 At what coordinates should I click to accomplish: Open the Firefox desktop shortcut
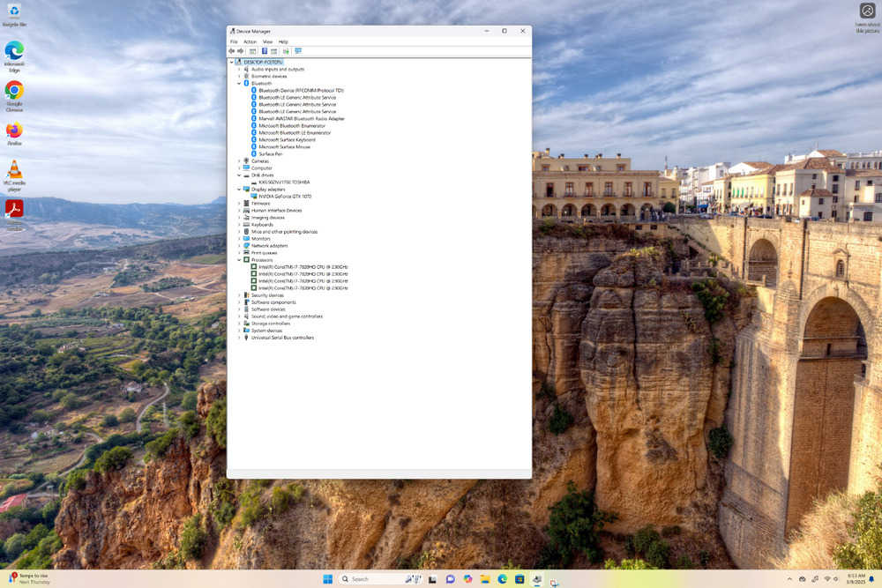click(x=14, y=134)
